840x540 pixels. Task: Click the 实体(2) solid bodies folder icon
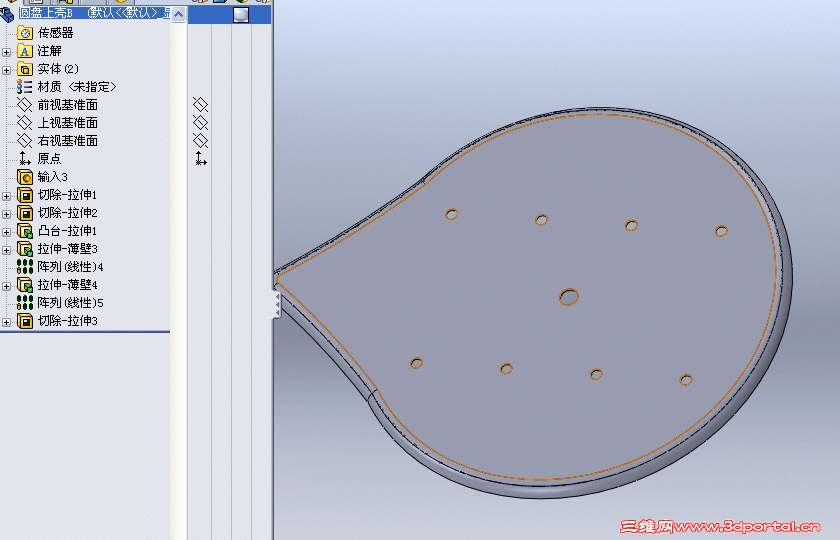(x=25, y=69)
